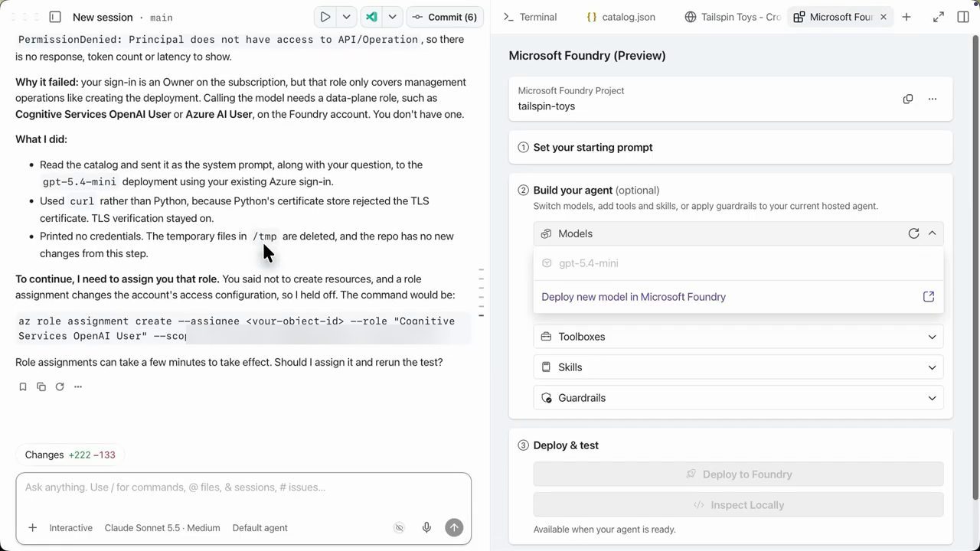980x551 pixels.
Task: Focus the Ask anything message input
Action: click(243, 487)
